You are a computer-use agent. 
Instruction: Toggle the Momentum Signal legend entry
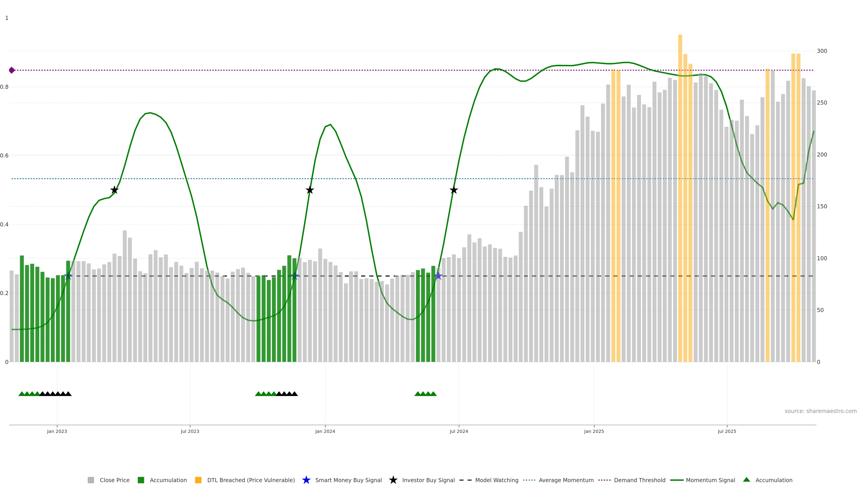click(x=710, y=480)
